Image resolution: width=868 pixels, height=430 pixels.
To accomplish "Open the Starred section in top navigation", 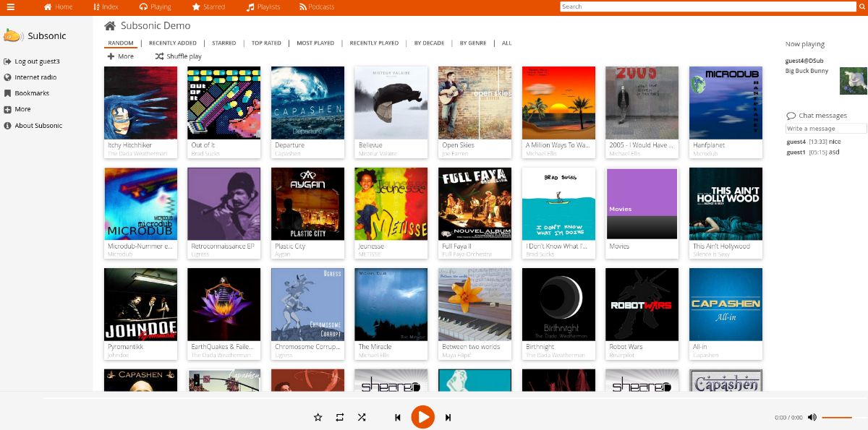I will coord(207,7).
